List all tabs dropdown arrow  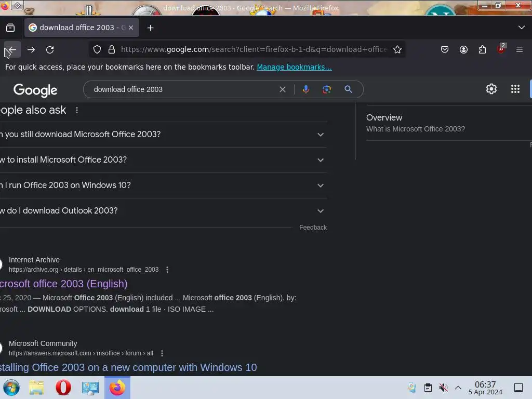[522, 28]
